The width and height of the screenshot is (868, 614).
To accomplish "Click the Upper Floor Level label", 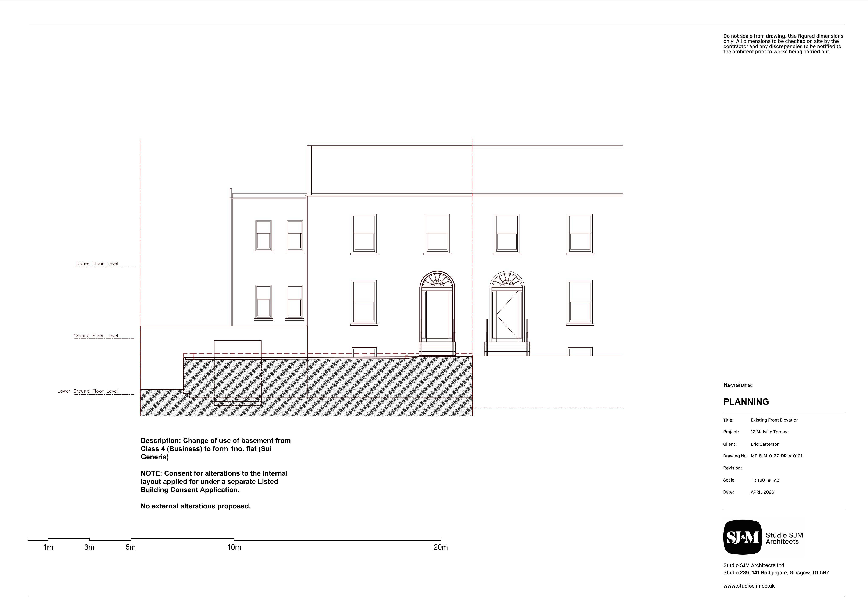I will coord(97,263).
